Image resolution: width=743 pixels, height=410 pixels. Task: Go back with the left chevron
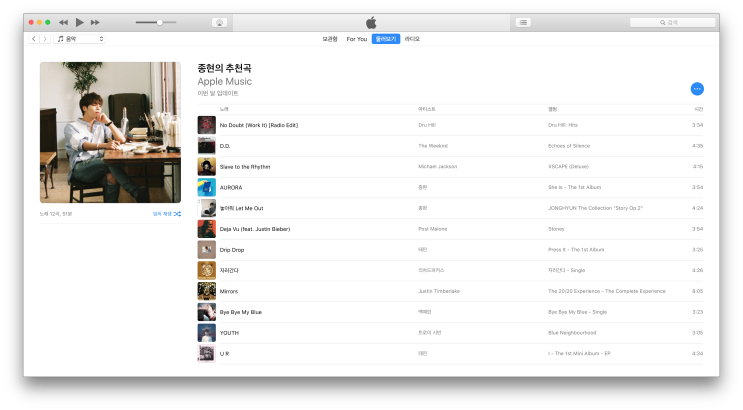pyautogui.click(x=34, y=39)
